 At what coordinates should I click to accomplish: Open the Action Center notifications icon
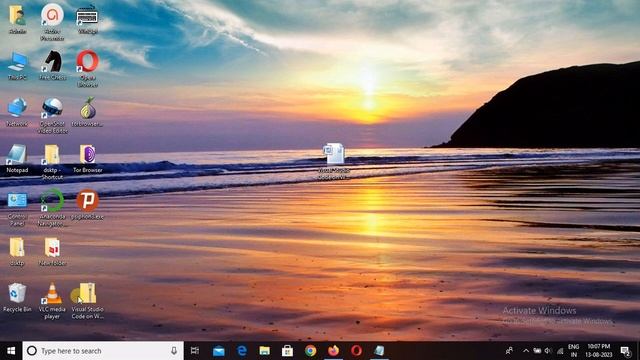click(x=625, y=351)
